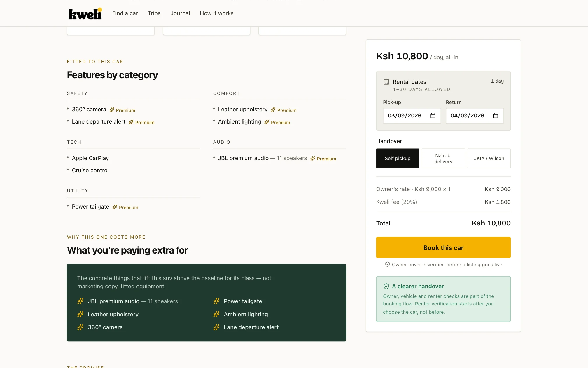This screenshot has width=588, height=368.
Task: Click the 1–30 DAYS ALLOWED note
Action: click(x=422, y=89)
